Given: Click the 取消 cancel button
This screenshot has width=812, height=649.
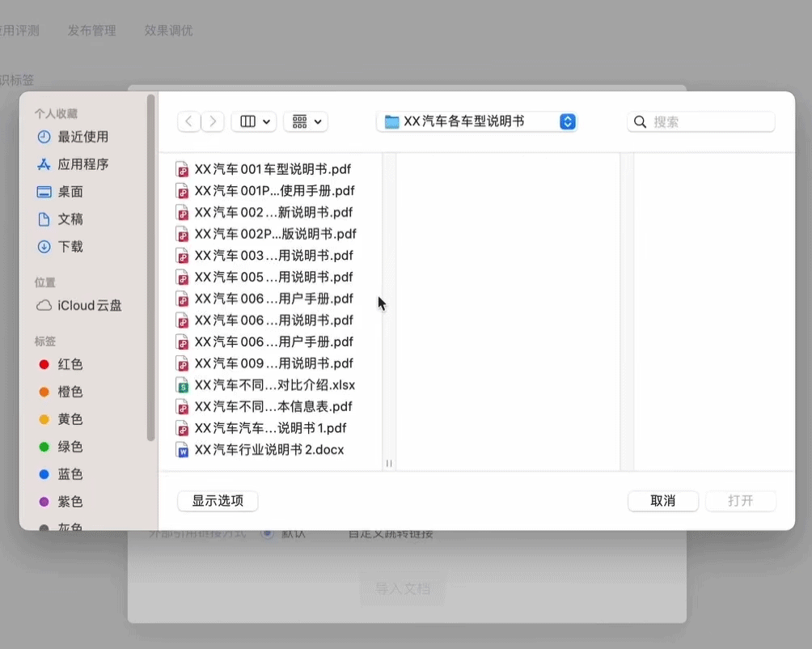Looking at the screenshot, I should point(662,501).
